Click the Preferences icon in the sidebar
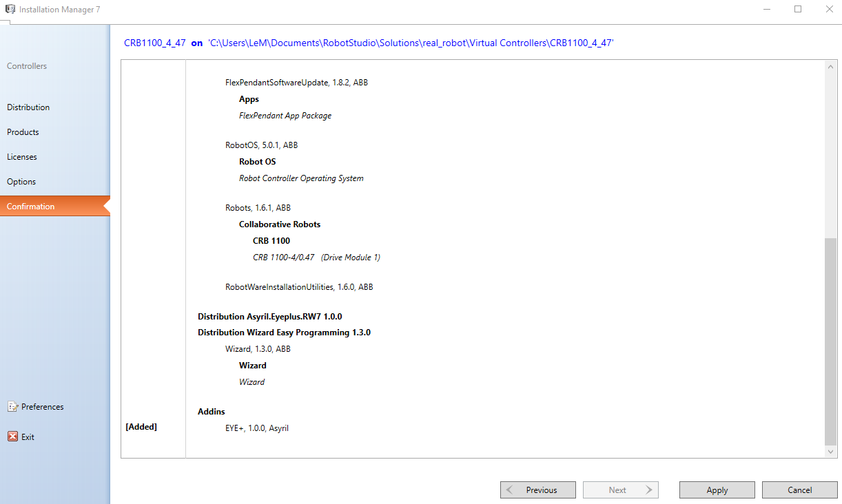The width and height of the screenshot is (842, 504). point(12,407)
